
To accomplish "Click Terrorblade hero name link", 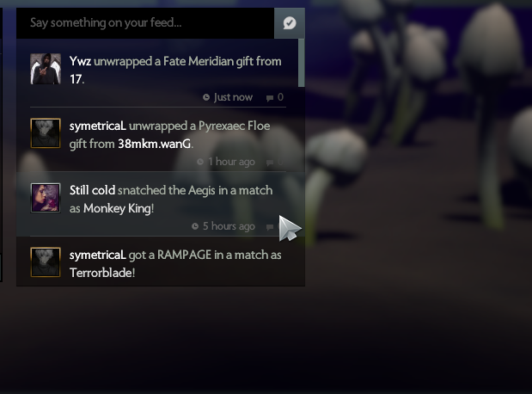I will click(x=101, y=273).
